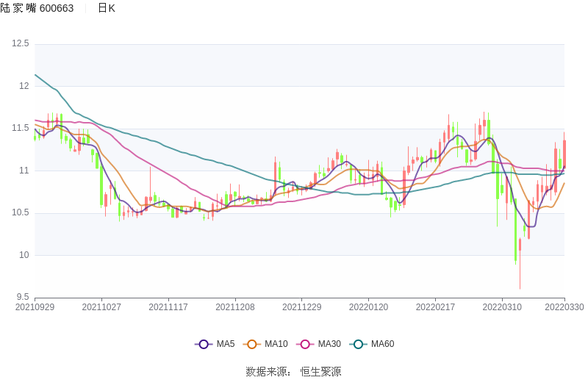
Task: Select the 20220310 date axis tick
Action: 502,307
